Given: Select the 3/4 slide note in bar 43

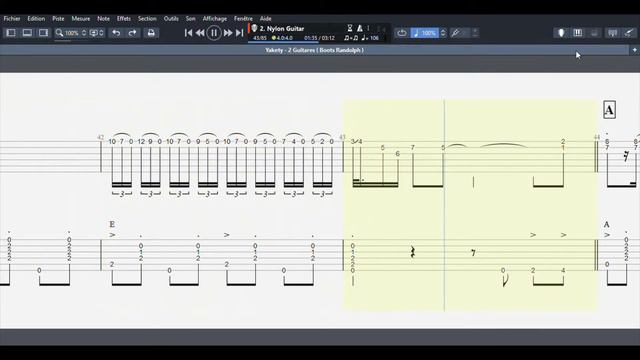Looking at the screenshot, I should [357, 141].
